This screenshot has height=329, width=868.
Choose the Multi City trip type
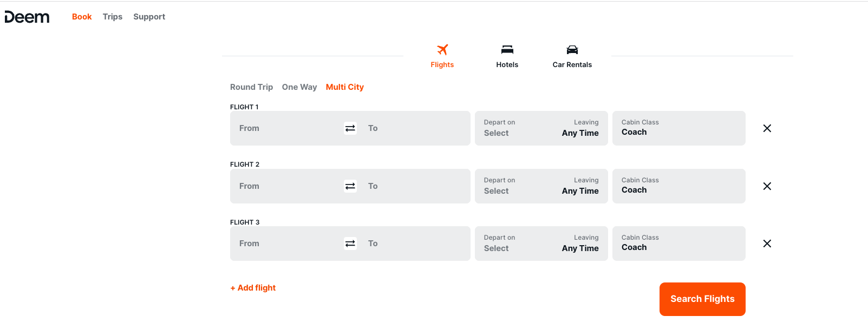pos(344,87)
